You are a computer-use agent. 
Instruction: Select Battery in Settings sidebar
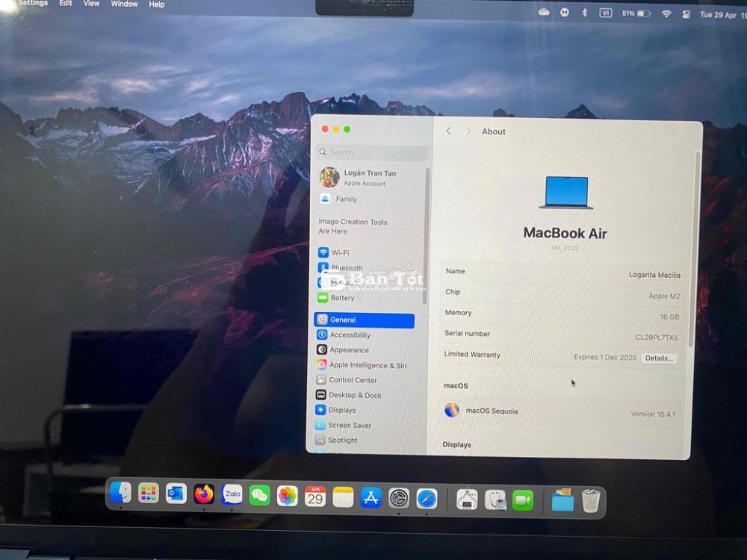click(x=336, y=298)
